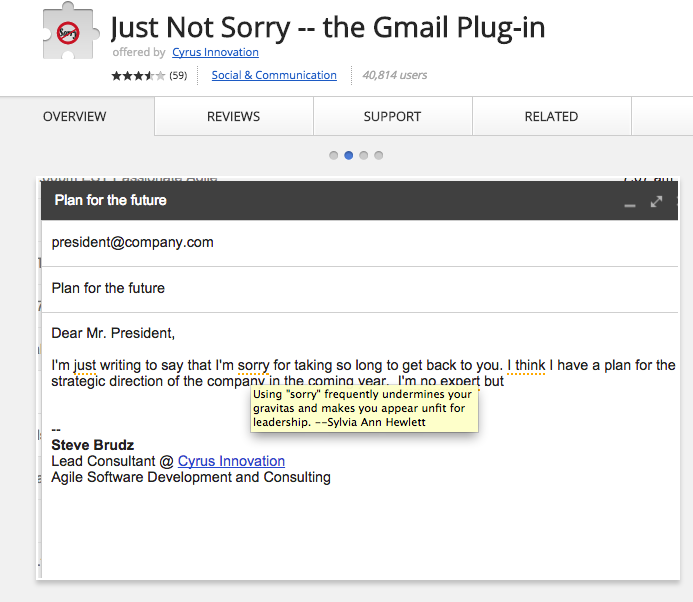The width and height of the screenshot is (693, 602).
Task: Click the 40,814 users text
Action: [395, 75]
